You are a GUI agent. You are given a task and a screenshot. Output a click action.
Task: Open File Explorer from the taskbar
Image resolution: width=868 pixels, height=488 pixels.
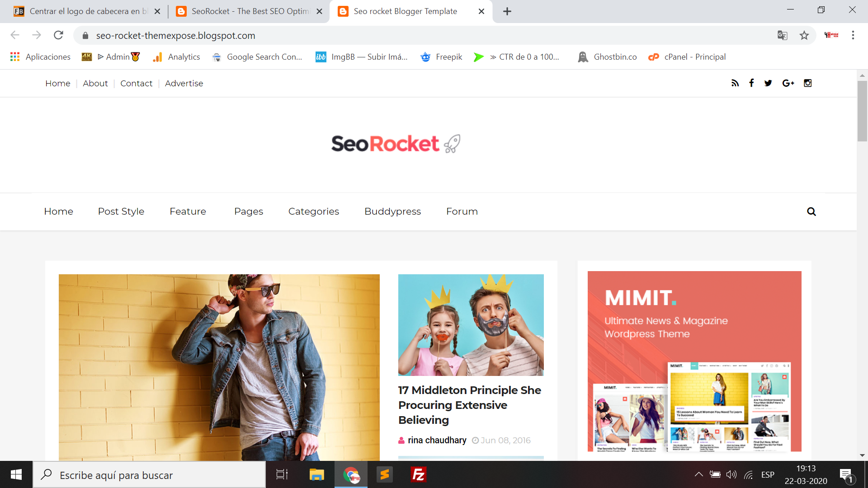pyautogui.click(x=317, y=474)
